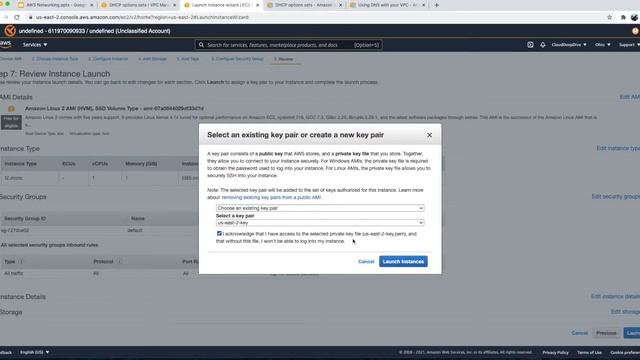Bookmark this page with the star icon
640x360 pixels.
tap(609, 17)
